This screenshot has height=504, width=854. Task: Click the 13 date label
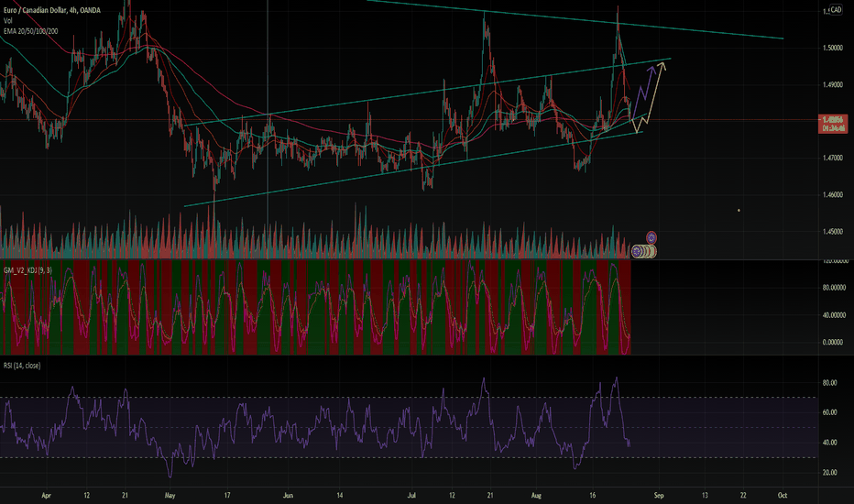click(705, 495)
